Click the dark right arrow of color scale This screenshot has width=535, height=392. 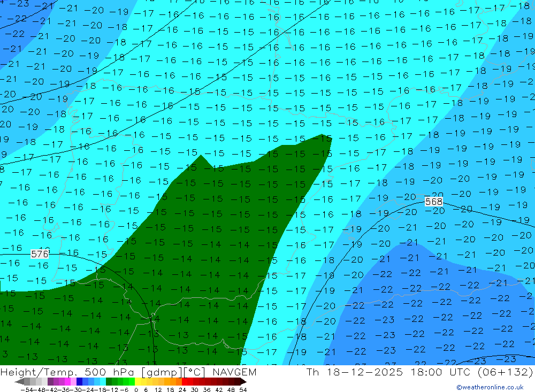243,382
